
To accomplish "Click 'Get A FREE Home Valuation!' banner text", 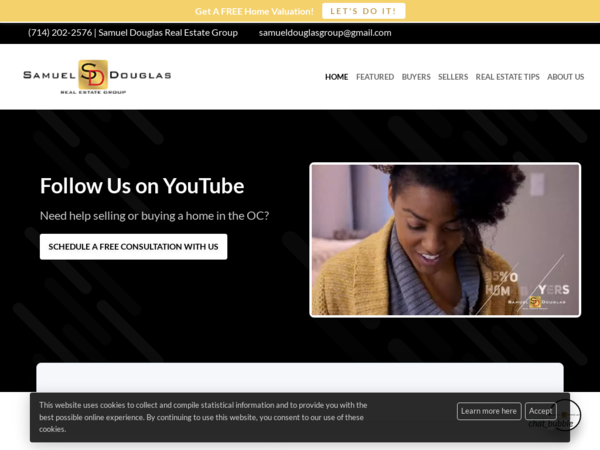I will coord(254,11).
